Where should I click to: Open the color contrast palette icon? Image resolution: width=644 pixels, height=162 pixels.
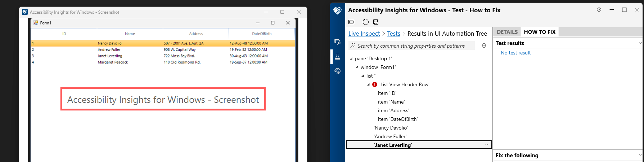click(337, 71)
